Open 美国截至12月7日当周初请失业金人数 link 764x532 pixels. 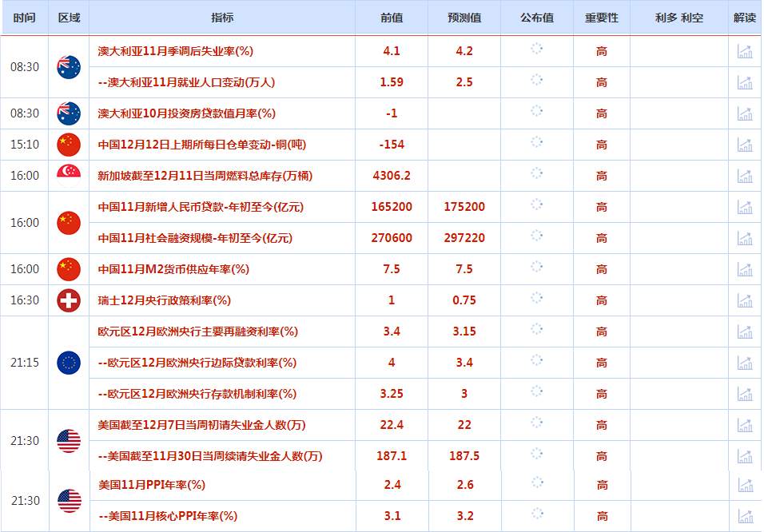[201, 425]
